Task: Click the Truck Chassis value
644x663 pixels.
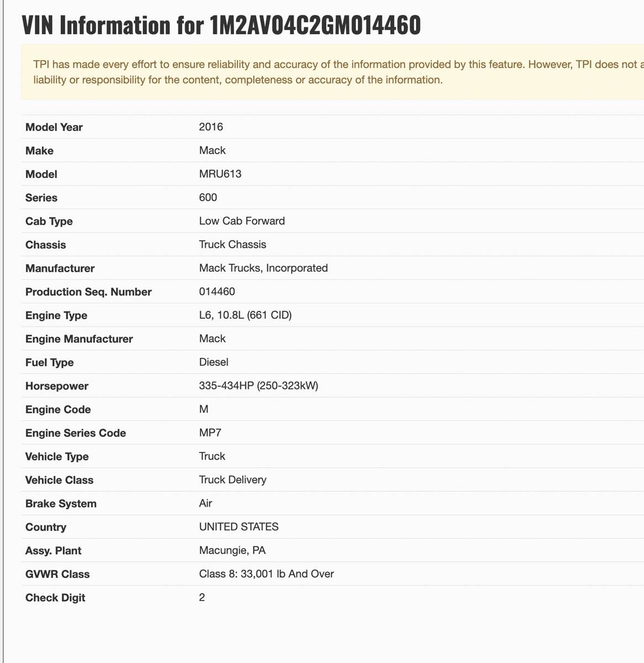Action: pos(233,244)
